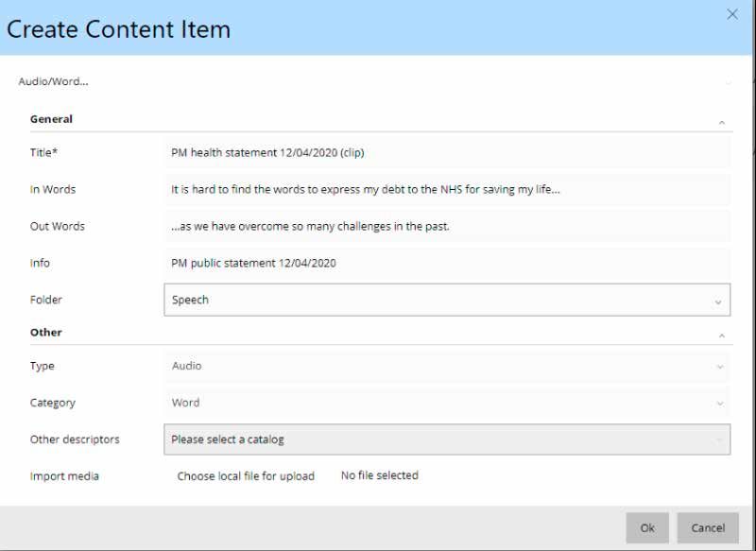
Task: Open the Other descriptors catalog dropdown
Action: (447, 439)
